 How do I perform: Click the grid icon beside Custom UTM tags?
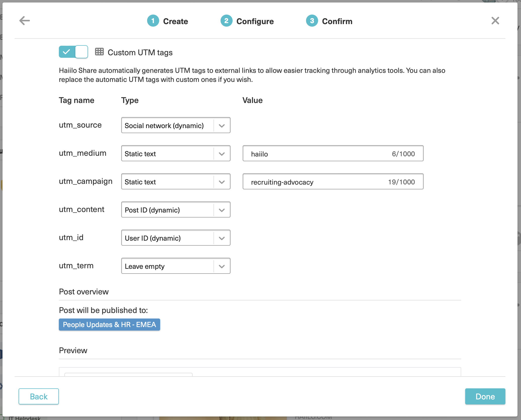pos(99,52)
